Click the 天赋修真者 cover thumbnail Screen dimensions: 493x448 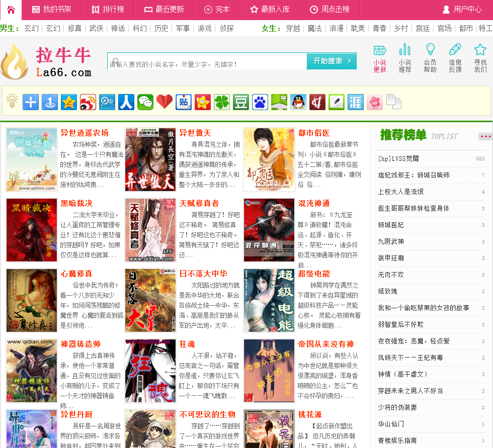(x=150, y=230)
